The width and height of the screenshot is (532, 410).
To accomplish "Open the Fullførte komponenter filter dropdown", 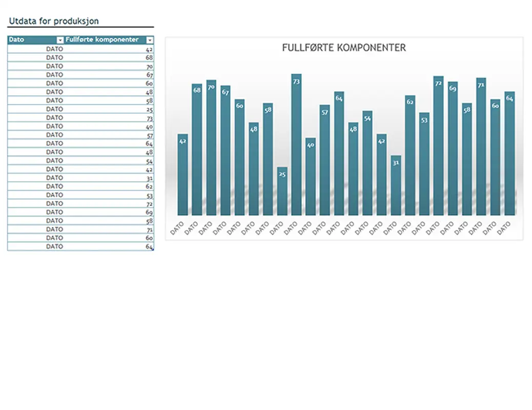I will [150, 40].
